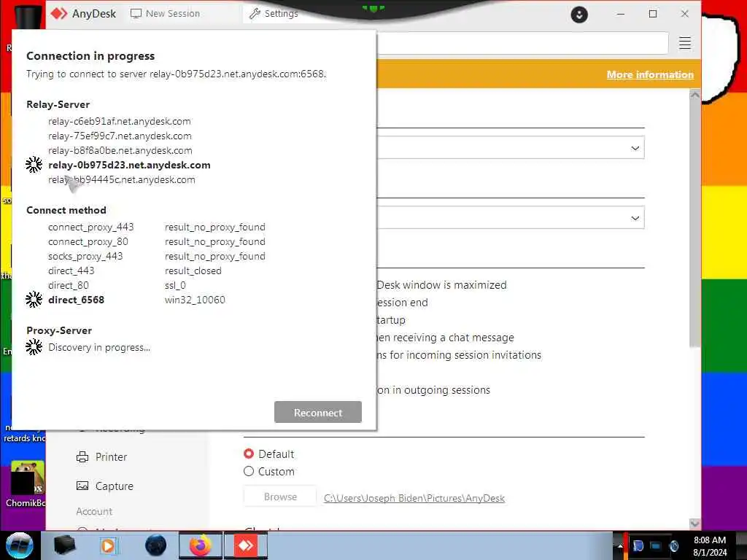Click settings scrollbar up arrow
Screen dimensions: 747x560
[x=694, y=95]
